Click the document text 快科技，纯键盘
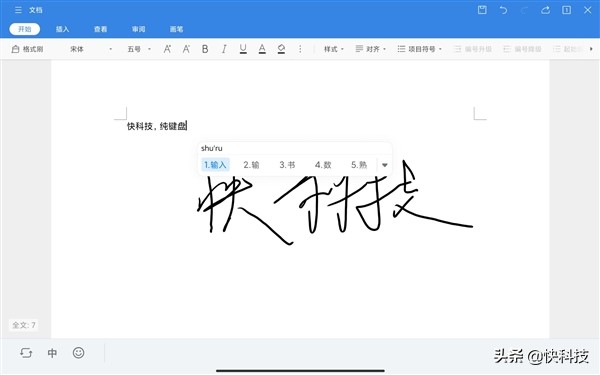This screenshot has height=375, width=600. (157, 126)
